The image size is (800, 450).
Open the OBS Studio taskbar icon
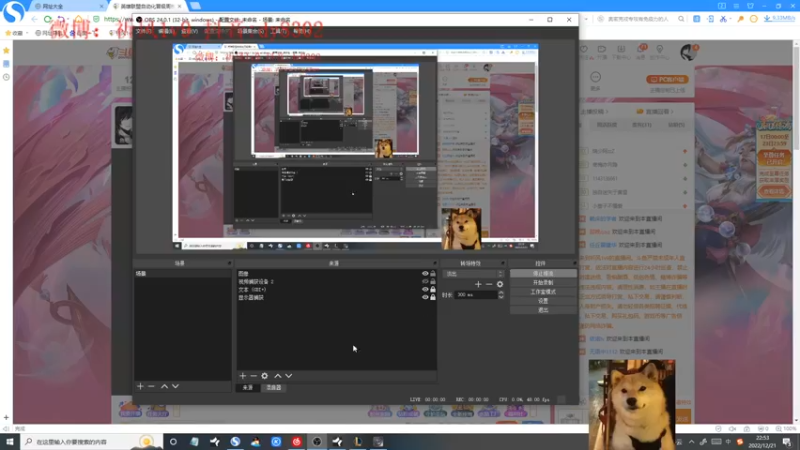317,442
